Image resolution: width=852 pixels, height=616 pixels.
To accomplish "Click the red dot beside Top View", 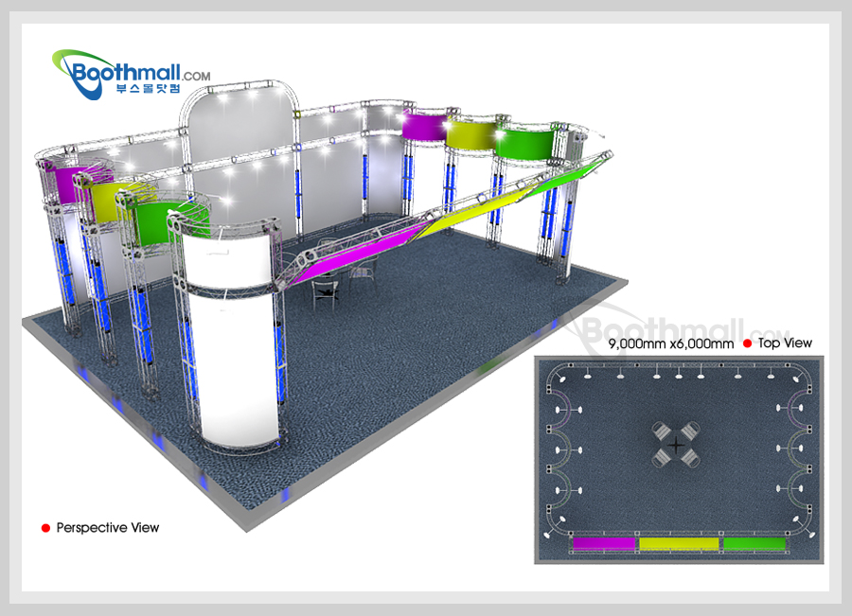I will (747, 343).
